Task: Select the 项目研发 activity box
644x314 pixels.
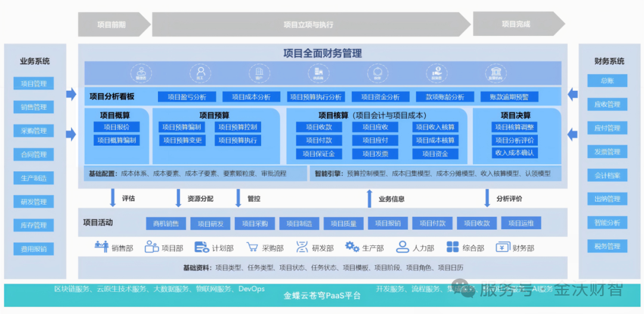Action: tap(210, 224)
